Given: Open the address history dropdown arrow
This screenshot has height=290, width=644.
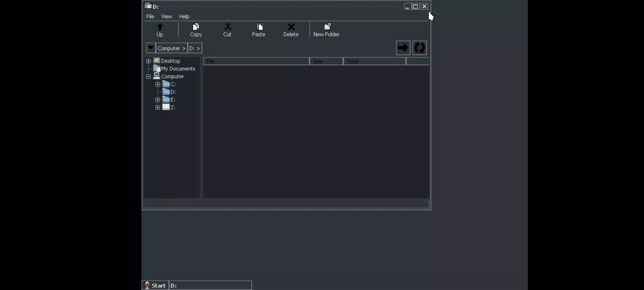Looking at the screenshot, I should click(x=151, y=48).
